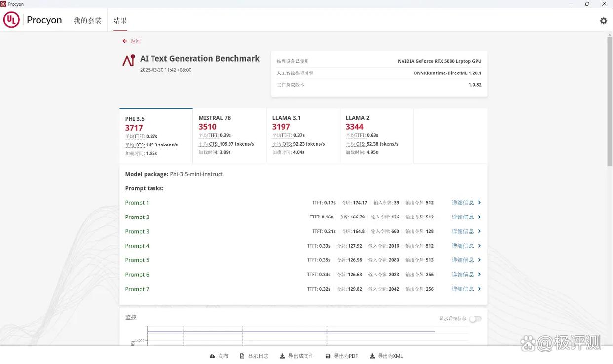This screenshot has width=613, height=364.
Task: Minimize the Procyon window
Action: click(571, 4)
